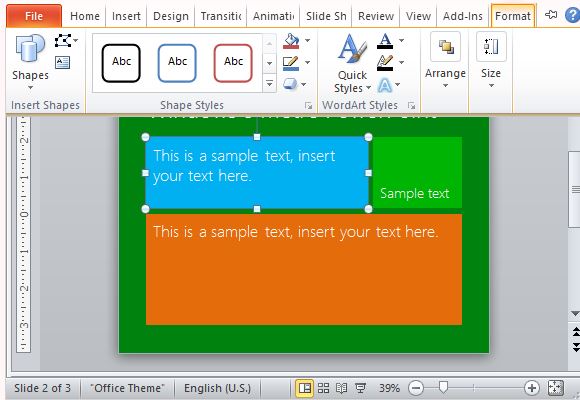Screen dimensions: 580x400
Task: Click the Shape Fill paint bucket icon
Action: (291, 41)
